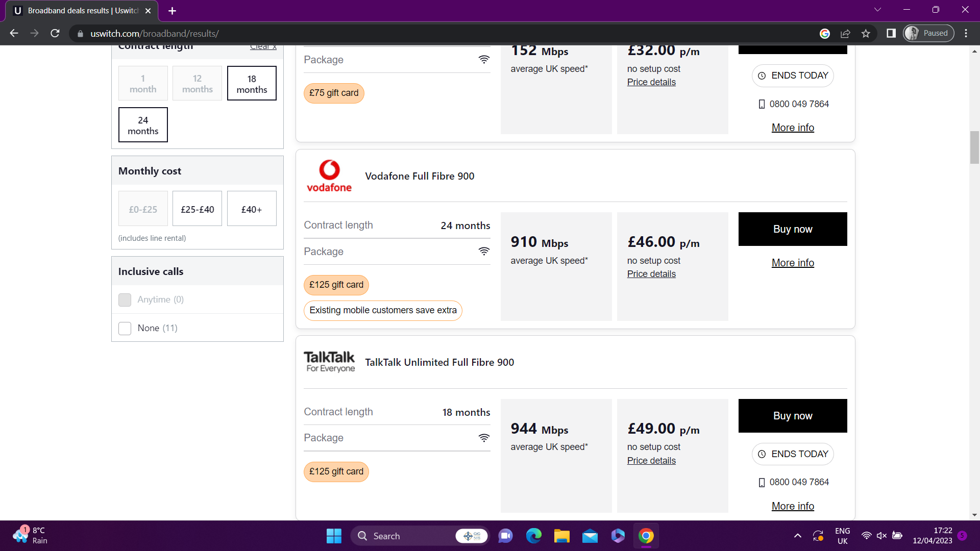Open the browser side panel icon
The height and width of the screenshot is (551, 980).
coord(891,34)
